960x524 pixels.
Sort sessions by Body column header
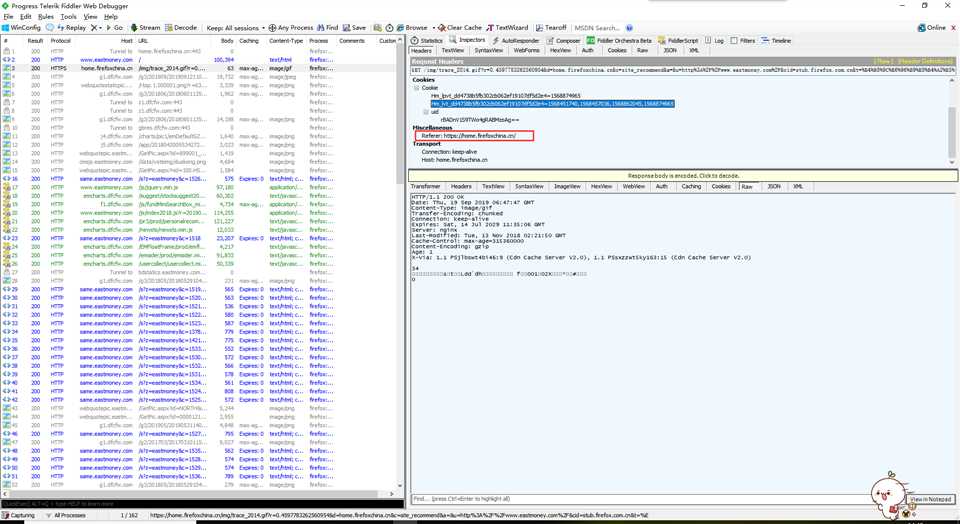[227, 41]
